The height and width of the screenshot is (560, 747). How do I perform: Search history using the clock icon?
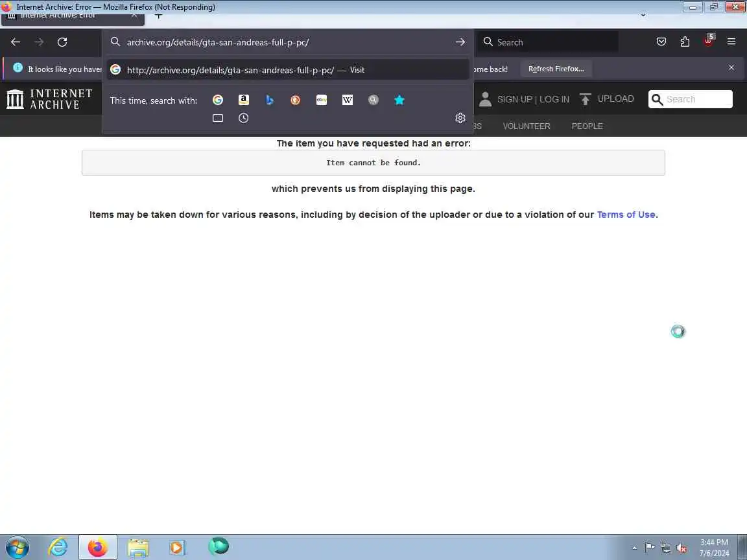[243, 118]
